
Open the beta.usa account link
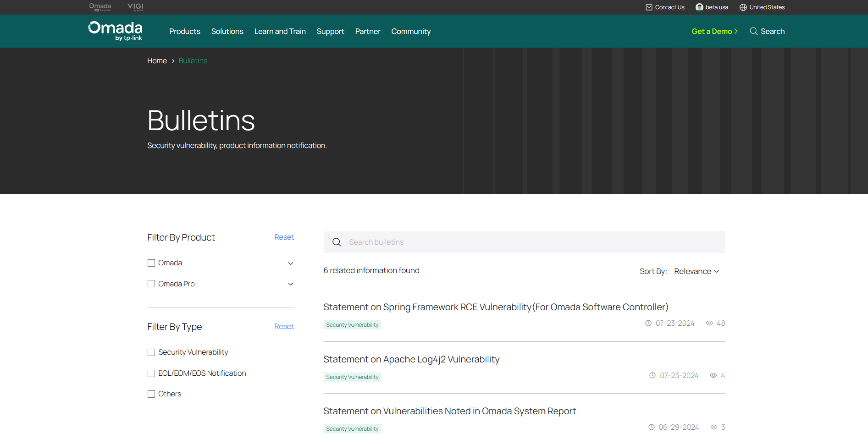(x=712, y=7)
